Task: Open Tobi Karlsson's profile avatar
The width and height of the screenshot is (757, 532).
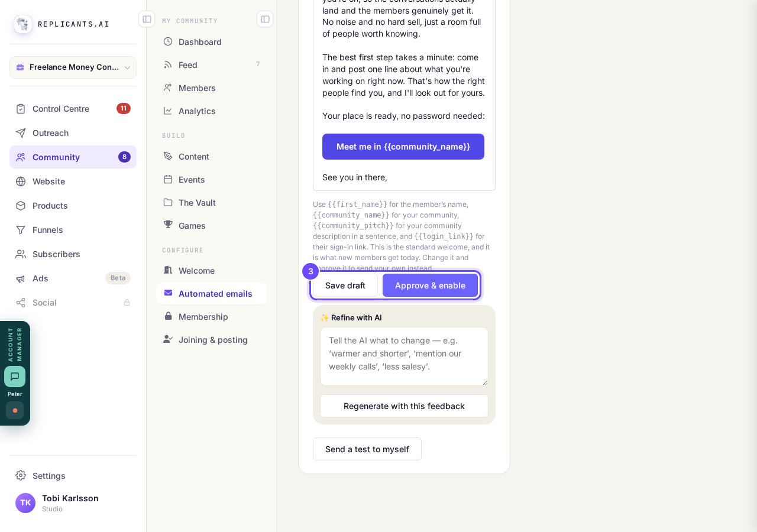Action: point(25,503)
